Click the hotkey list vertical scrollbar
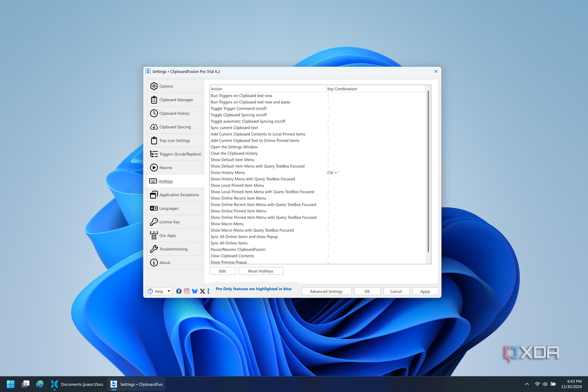588x392 pixels. tap(428, 172)
